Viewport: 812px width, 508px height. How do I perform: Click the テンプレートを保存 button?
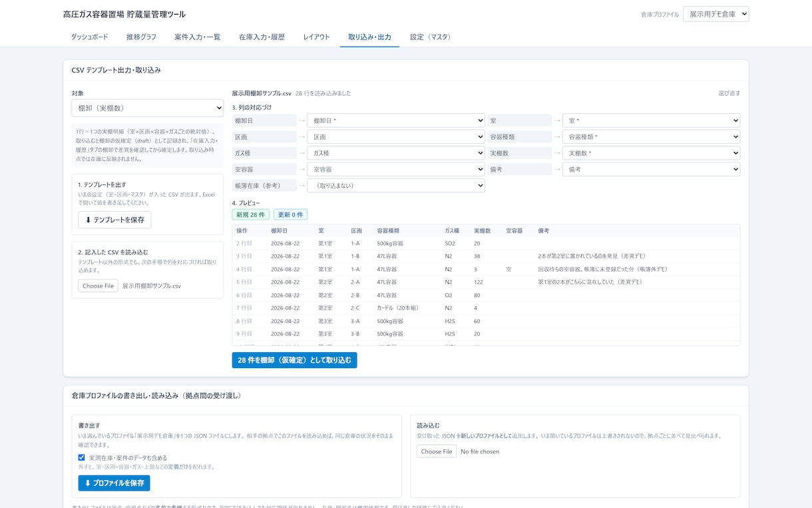tap(114, 220)
